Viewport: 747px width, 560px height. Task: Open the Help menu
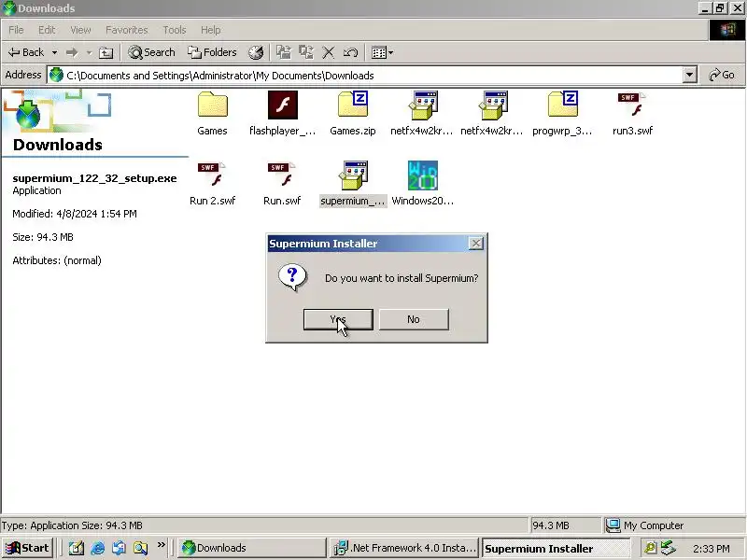pos(210,30)
